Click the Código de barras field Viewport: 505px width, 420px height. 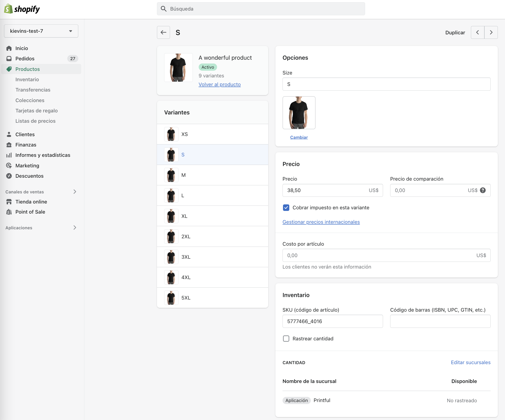440,321
